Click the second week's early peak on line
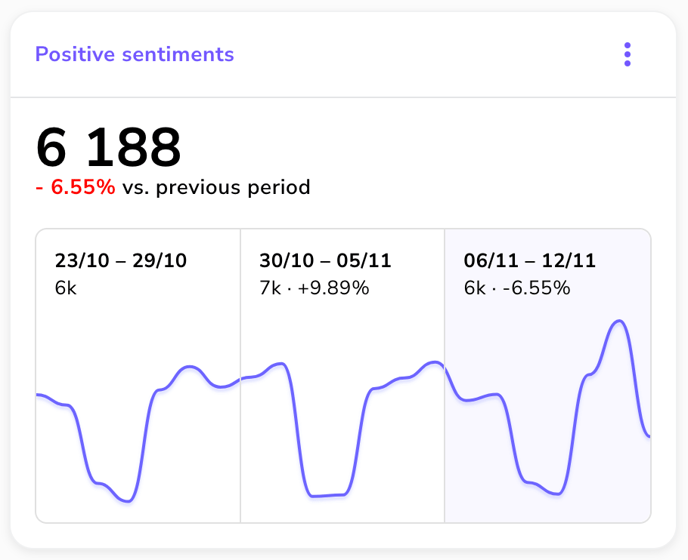This screenshot has width=688, height=560. [x=283, y=364]
